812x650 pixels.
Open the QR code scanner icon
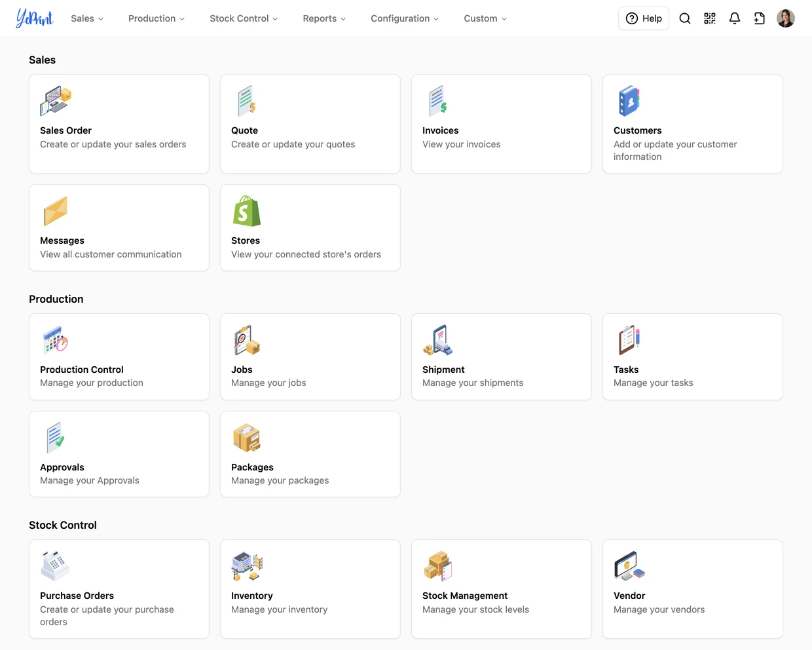(710, 18)
